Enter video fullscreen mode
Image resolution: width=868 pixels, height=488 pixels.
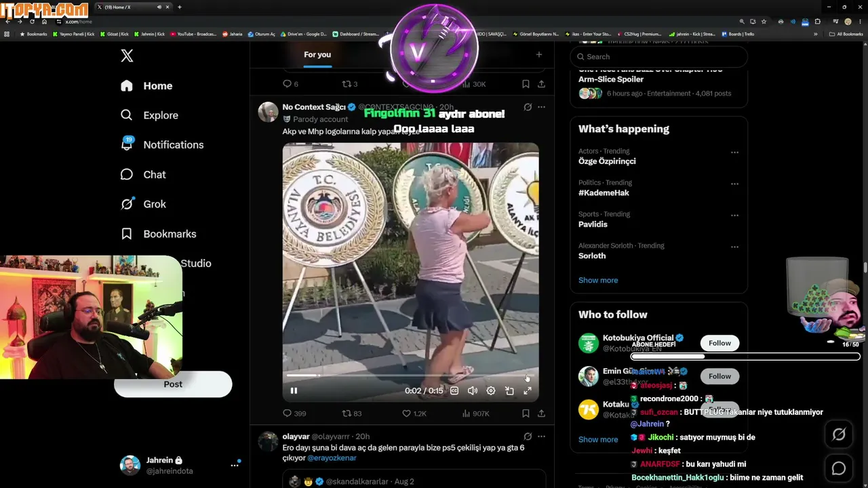tap(528, 390)
